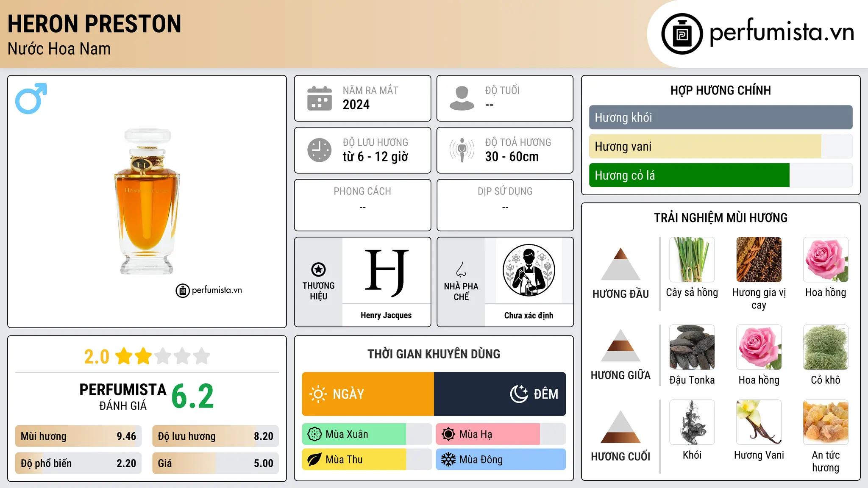Click the Mùi hương 9.46 score bar

(78, 436)
